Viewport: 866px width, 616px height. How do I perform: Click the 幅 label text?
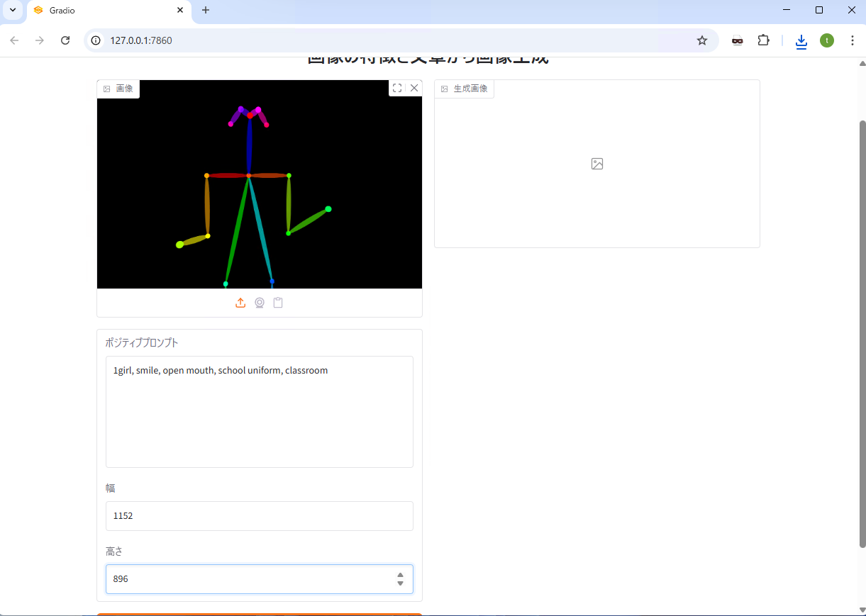[110, 488]
